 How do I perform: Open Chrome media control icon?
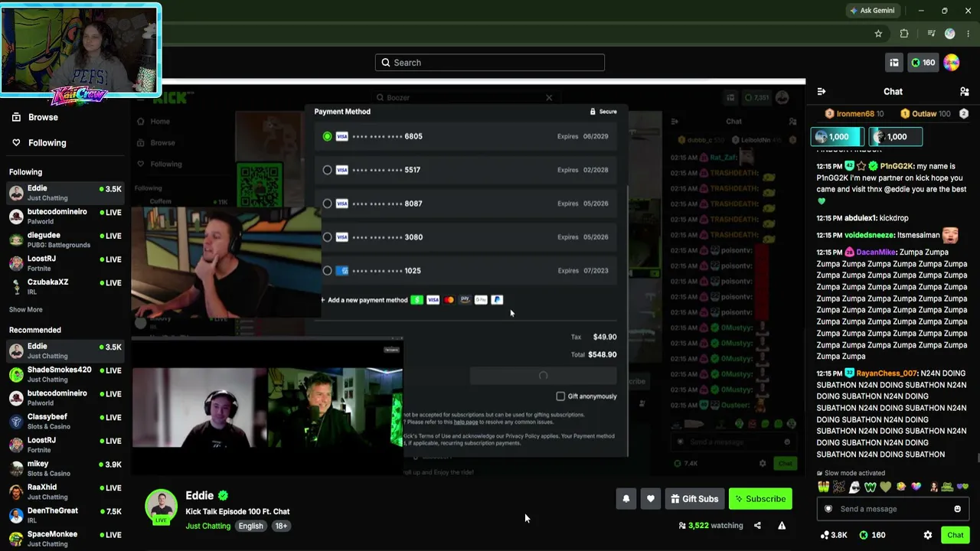click(931, 34)
